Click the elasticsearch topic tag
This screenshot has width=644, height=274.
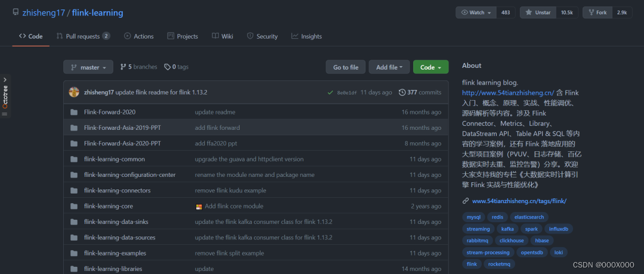[x=529, y=217]
